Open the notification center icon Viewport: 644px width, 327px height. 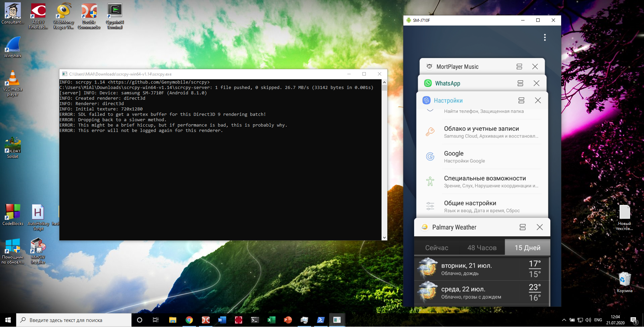coord(634,320)
